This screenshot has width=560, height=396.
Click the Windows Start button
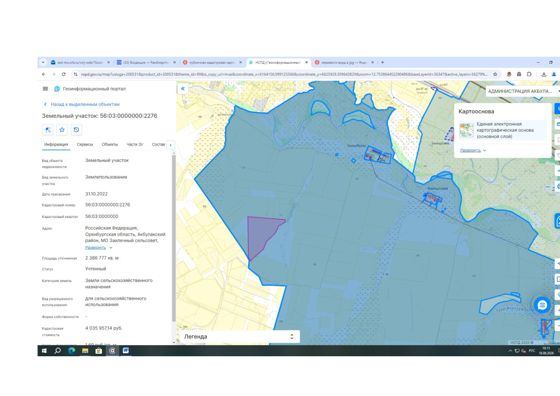tap(44, 351)
